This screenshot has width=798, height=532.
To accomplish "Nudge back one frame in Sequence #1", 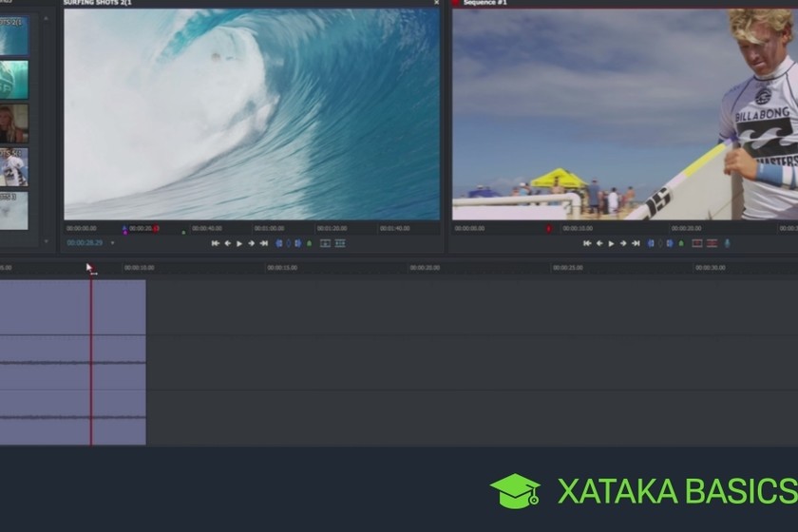I will 599,243.
